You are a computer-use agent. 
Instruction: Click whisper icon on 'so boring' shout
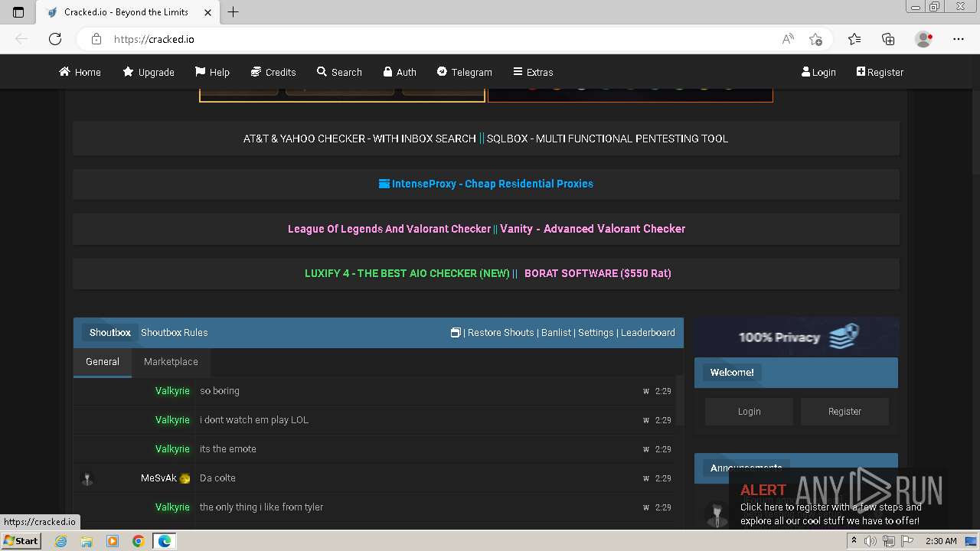click(x=646, y=391)
